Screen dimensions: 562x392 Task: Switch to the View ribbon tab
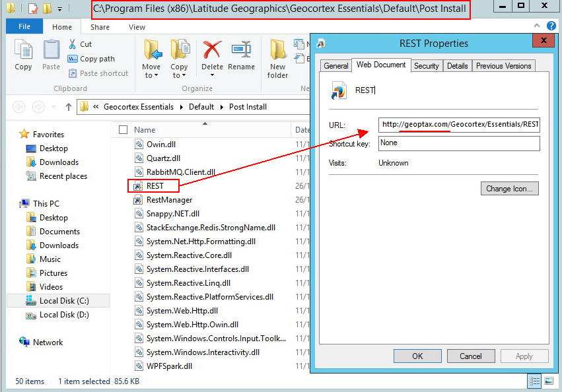(x=137, y=27)
